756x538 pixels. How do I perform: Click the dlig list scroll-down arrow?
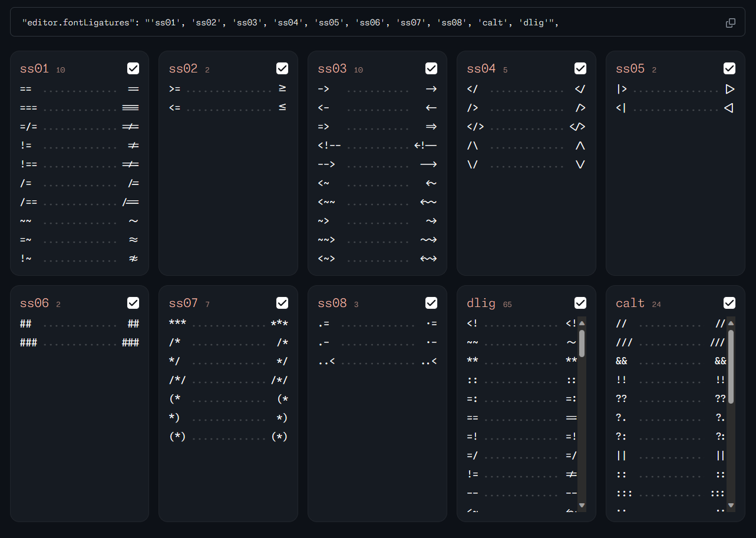[x=582, y=506]
